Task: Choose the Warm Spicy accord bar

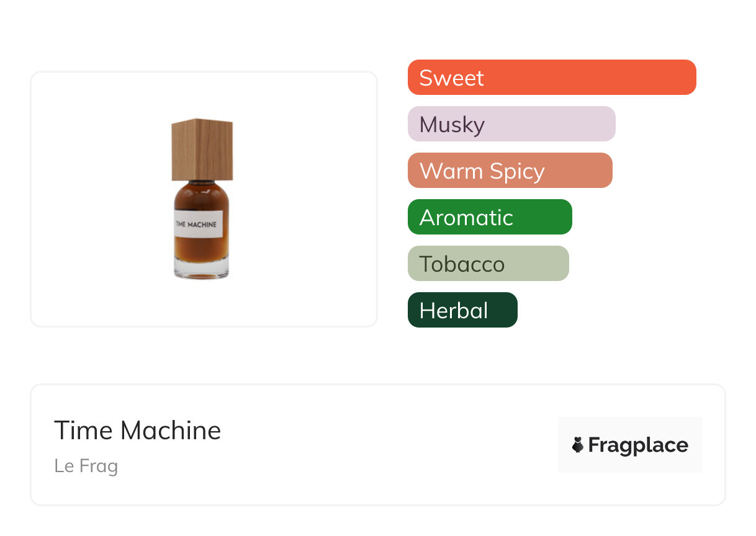Action: [x=510, y=171]
